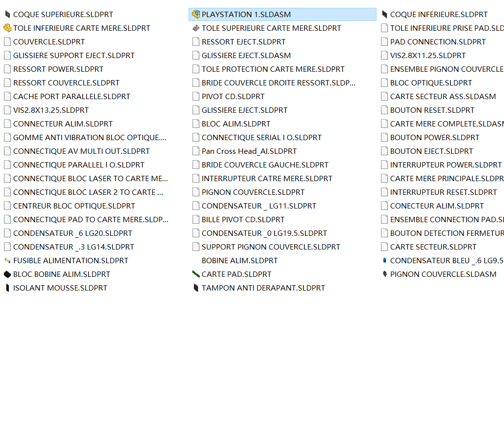The width and height of the screenshot is (504, 439).
Task: Select file CONNECTIQUE PARALLEL I O.SLDPRT
Action: click(x=79, y=165)
